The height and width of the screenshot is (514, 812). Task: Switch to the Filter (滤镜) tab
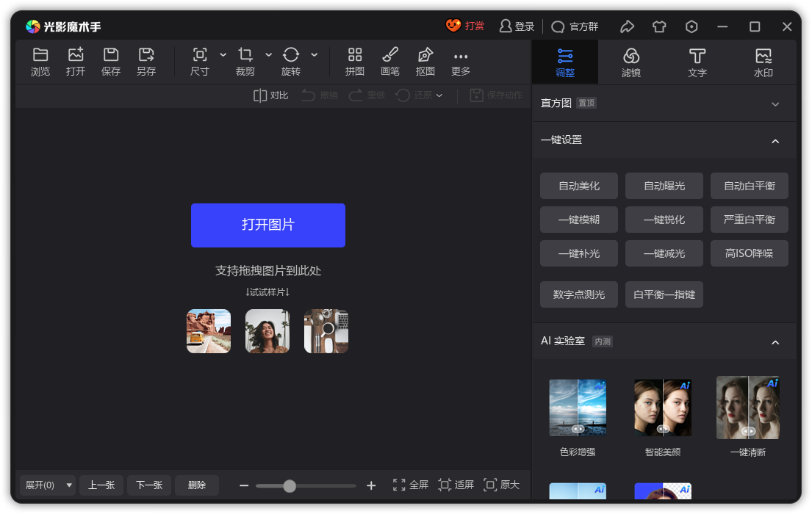click(631, 62)
